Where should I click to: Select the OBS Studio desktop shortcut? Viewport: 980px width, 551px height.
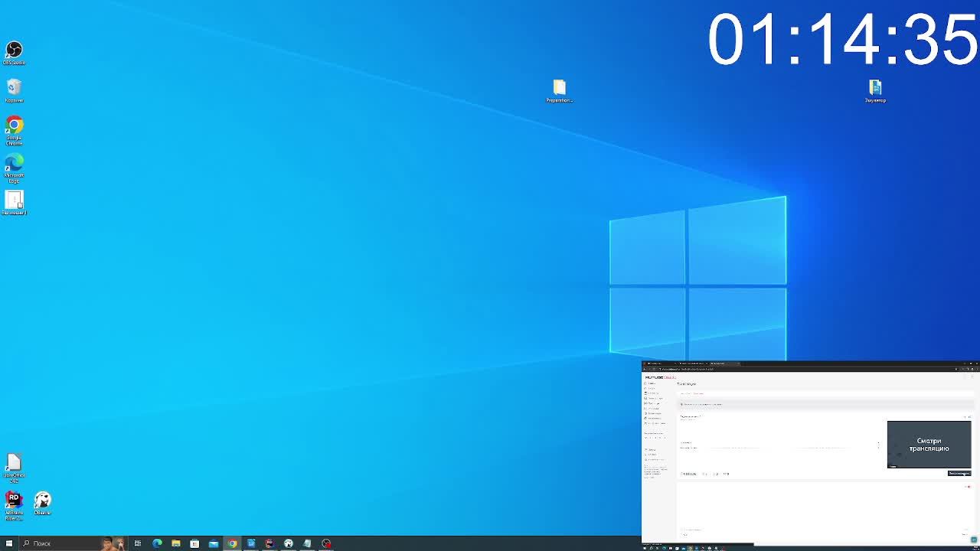click(x=14, y=52)
